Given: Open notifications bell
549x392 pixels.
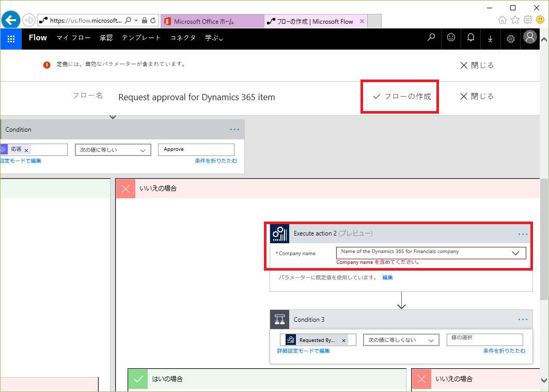Looking at the screenshot, I should pyautogui.click(x=471, y=38).
